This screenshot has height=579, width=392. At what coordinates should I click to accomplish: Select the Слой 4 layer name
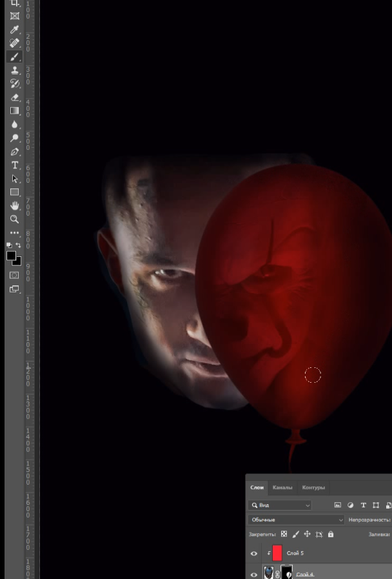coord(304,574)
